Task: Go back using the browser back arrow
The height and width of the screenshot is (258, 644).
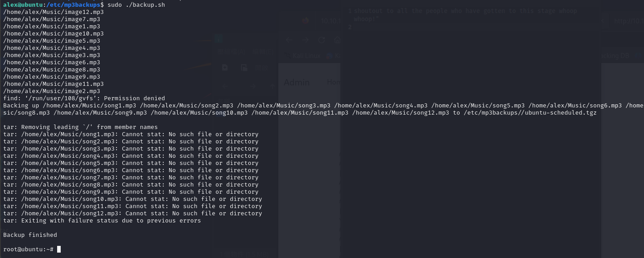Action: (x=290, y=40)
